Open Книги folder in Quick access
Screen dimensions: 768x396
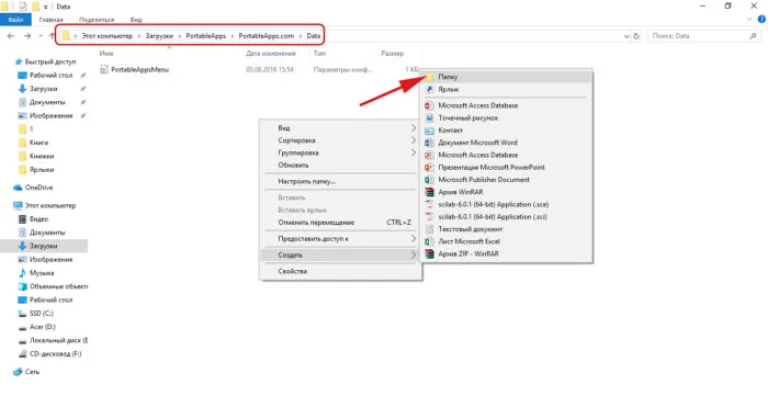pos(33,143)
